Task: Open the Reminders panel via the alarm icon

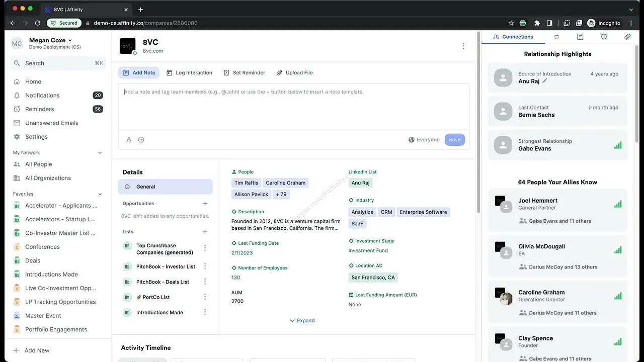Action: click(x=604, y=36)
